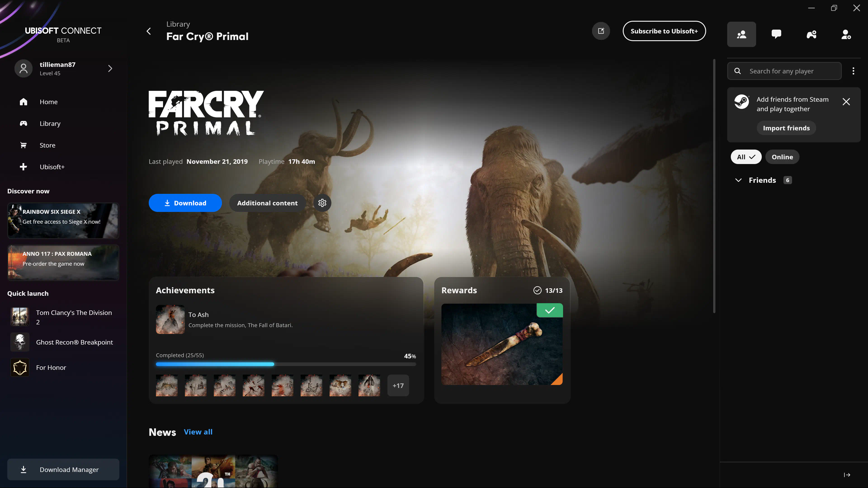Image resolution: width=868 pixels, height=488 pixels.
Task: Open the bone knife reward image
Action: 502,344
